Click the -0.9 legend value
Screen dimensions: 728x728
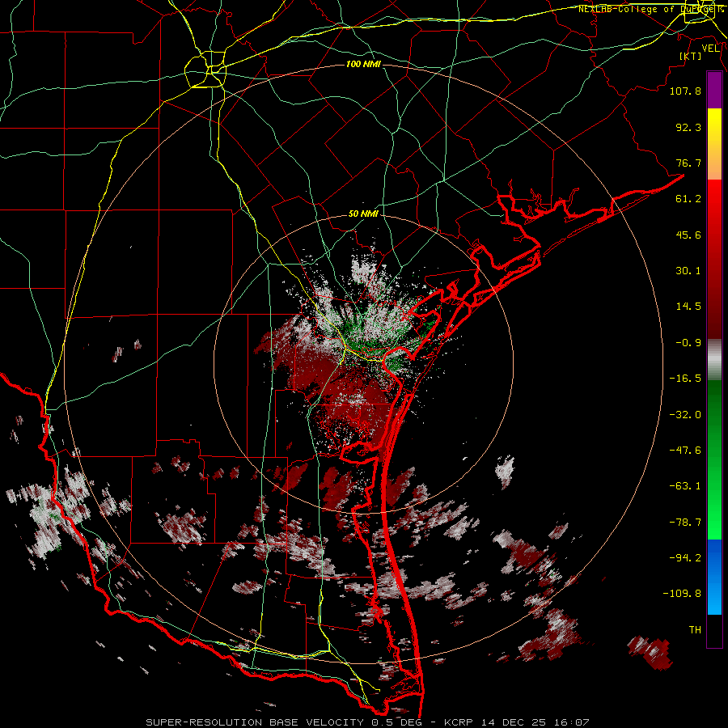pos(688,343)
